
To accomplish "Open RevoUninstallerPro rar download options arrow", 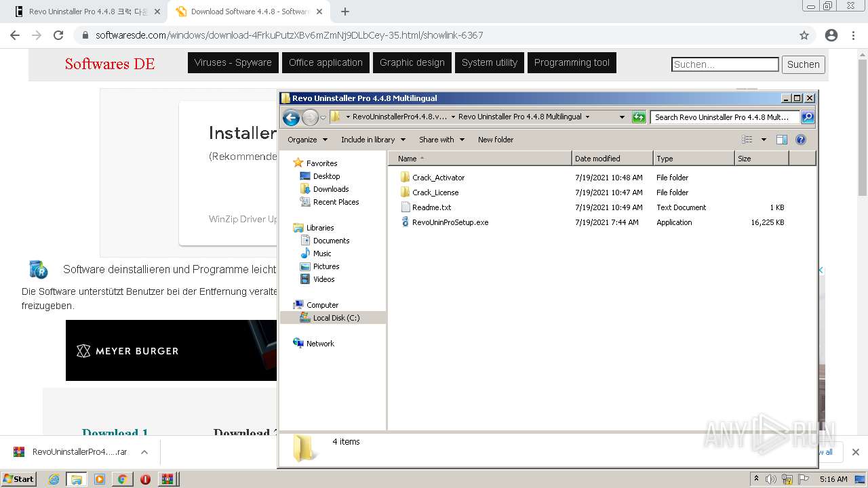I will tap(144, 452).
